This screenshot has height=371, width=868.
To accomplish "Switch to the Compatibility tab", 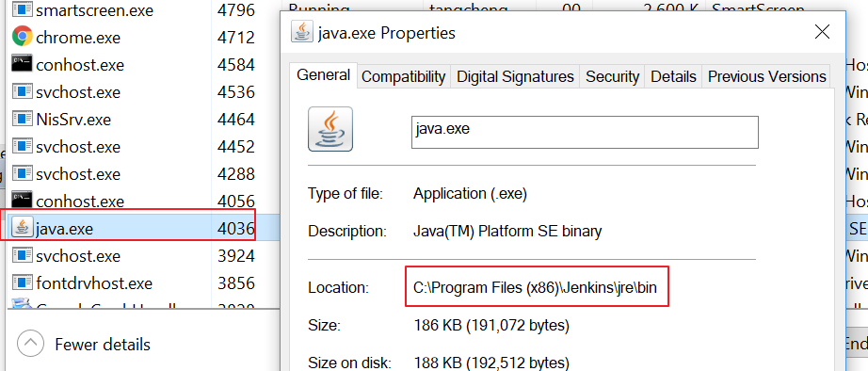I will tap(404, 76).
